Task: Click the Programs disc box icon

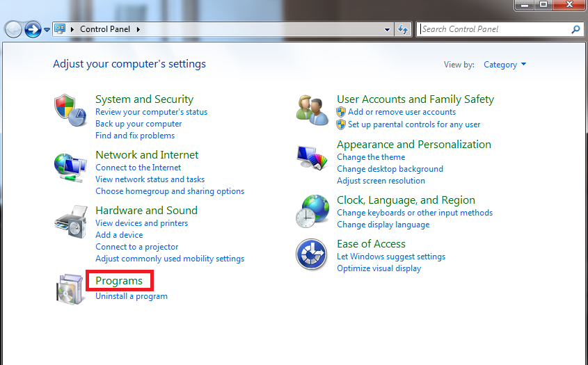Action: point(70,289)
